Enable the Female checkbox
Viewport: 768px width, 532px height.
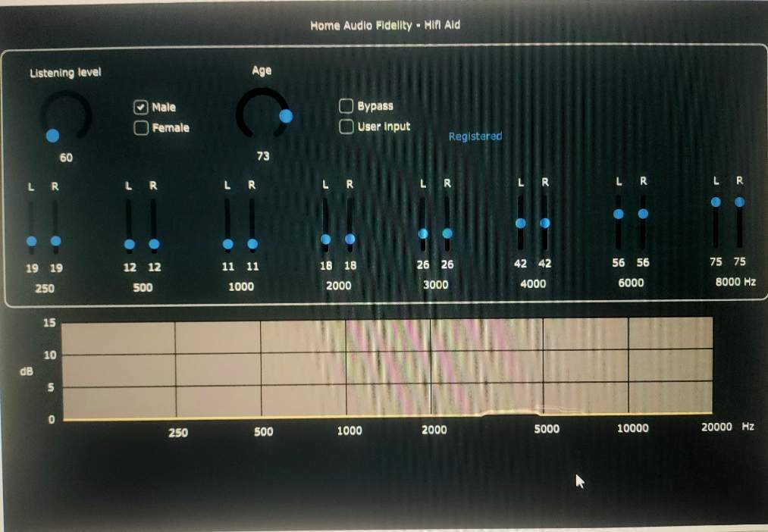(141, 128)
